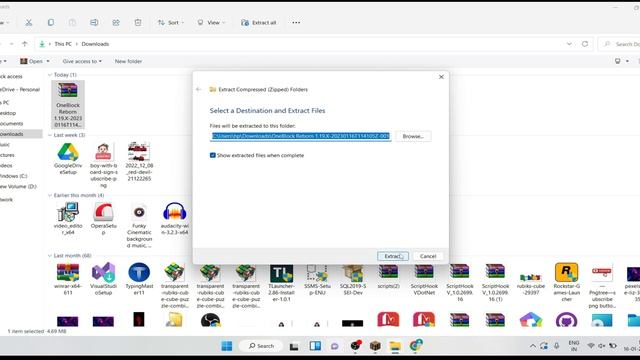Viewport: 640px width, 360px height.
Task: Select the GoogleDriveSetup file
Action: coord(68,158)
